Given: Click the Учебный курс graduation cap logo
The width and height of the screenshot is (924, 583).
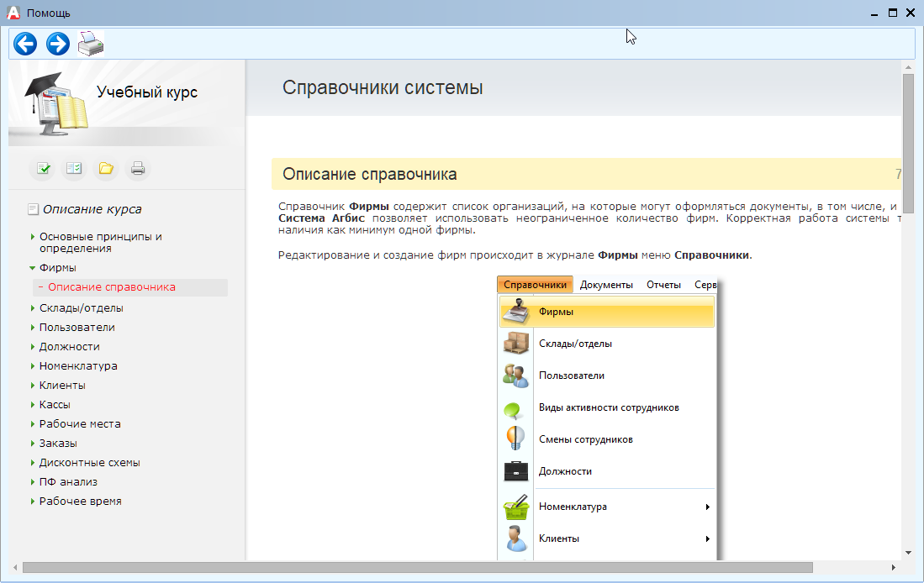Looking at the screenshot, I should tap(57, 103).
